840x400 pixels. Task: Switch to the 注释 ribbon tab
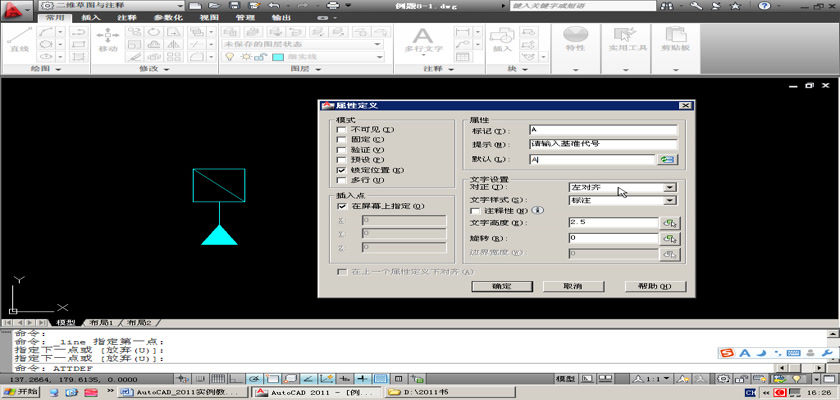click(x=127, y=18)
